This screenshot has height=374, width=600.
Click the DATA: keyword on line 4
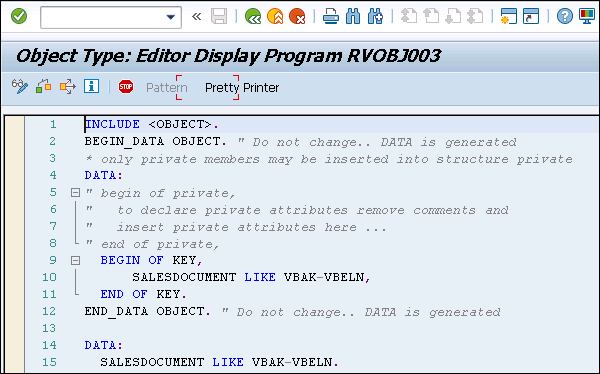103,175
